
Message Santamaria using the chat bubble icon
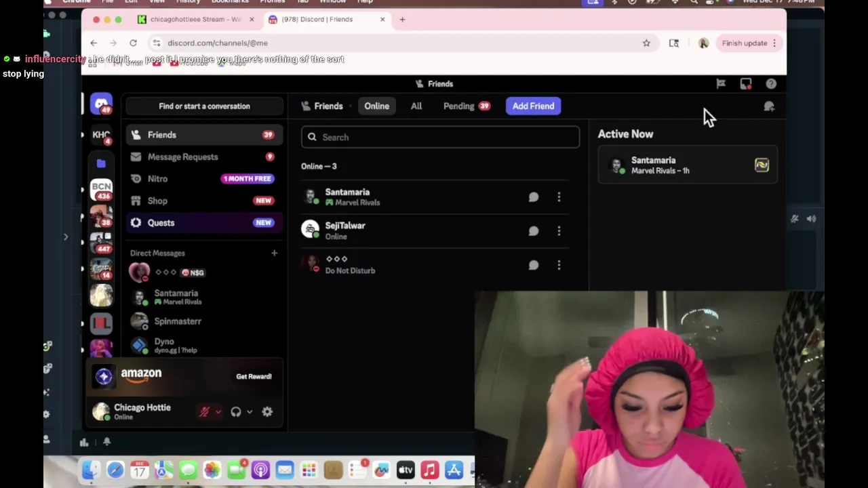click(x=534, y=197)
